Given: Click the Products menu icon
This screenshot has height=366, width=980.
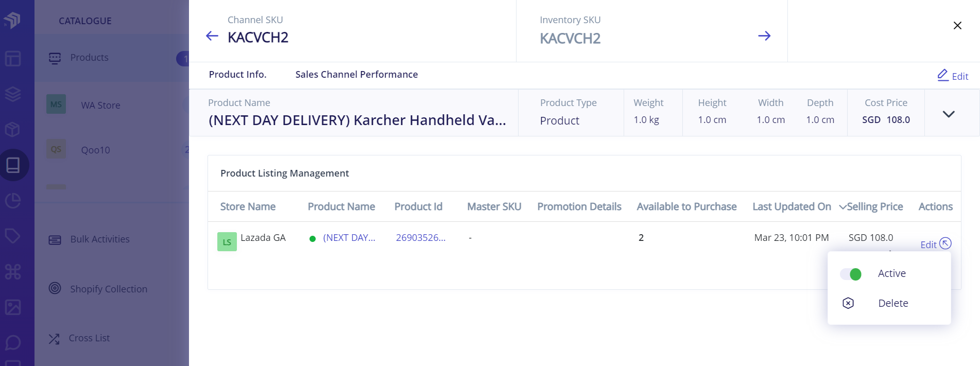Looking at the screenshot, I should tap(55, 58).
